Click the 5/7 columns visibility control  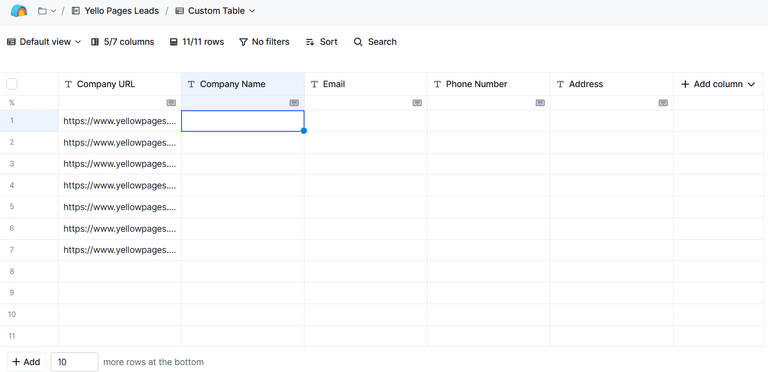click(x=122, y=42)
